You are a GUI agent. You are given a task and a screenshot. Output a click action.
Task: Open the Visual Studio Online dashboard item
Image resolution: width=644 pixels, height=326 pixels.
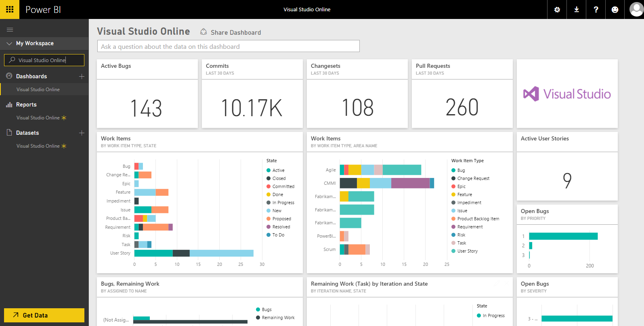44,90
